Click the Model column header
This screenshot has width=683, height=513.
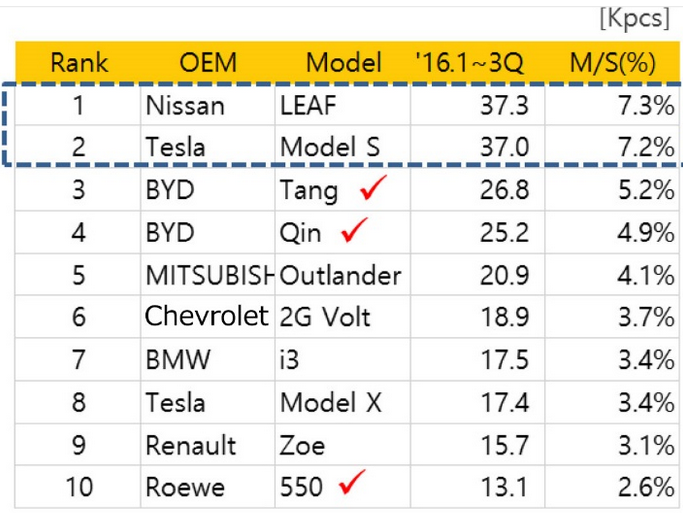coord(344,63)
